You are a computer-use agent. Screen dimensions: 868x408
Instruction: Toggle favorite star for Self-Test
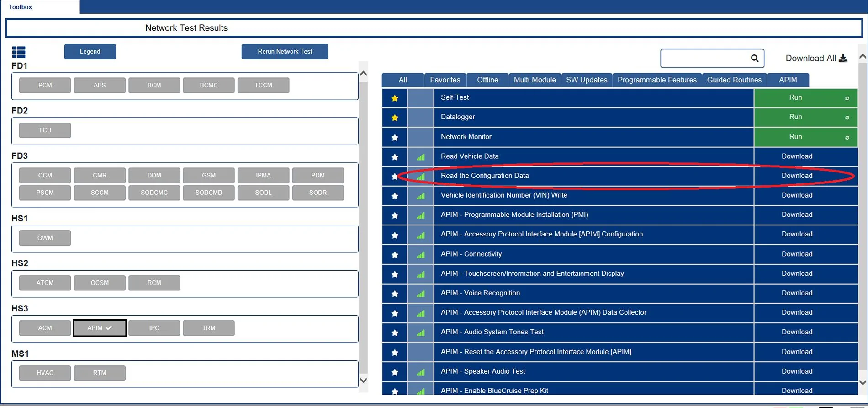395,98
